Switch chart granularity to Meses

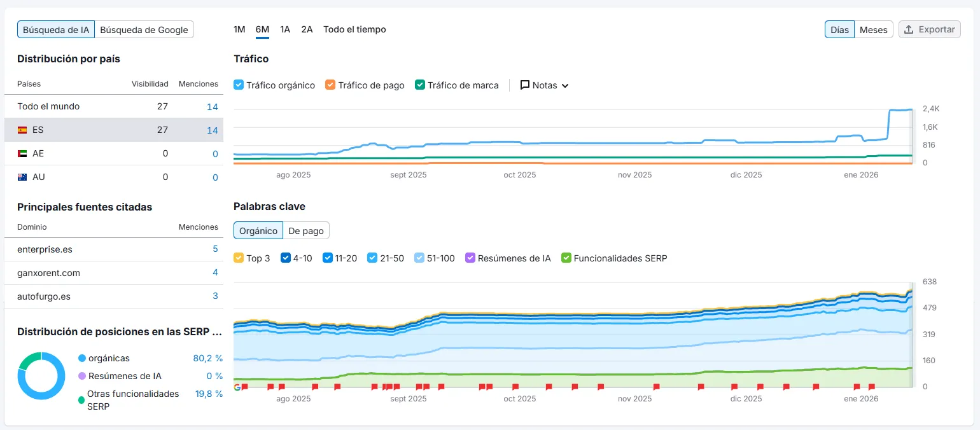[874, 29]
